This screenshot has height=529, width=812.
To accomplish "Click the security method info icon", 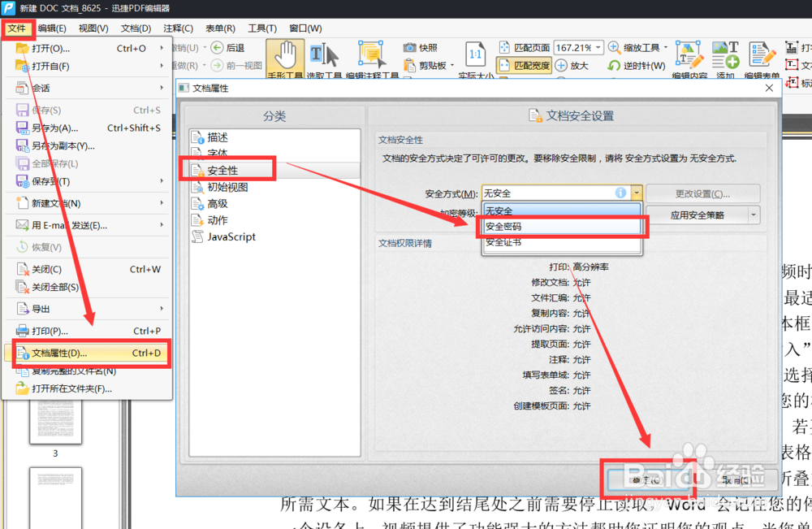I will pos(620,193).
